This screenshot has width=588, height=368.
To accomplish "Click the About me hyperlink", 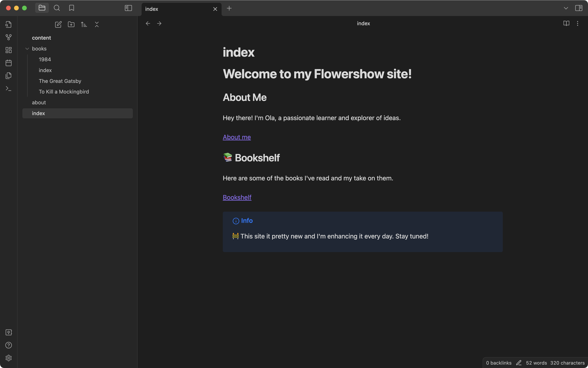I will click(x=237, y=137).
